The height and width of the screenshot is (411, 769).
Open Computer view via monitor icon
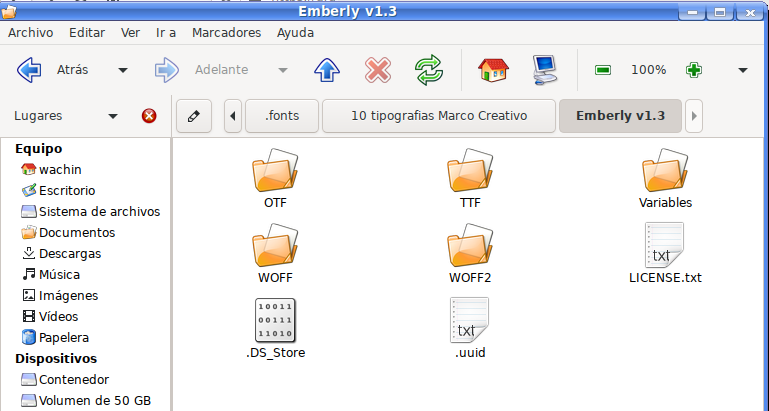(x=544, y=70)
